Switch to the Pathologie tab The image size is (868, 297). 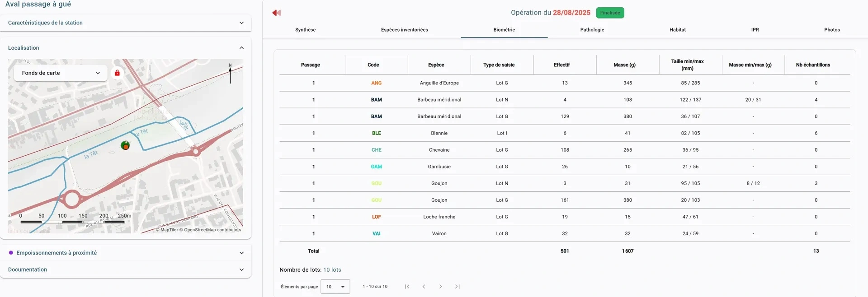click(592, 30)
